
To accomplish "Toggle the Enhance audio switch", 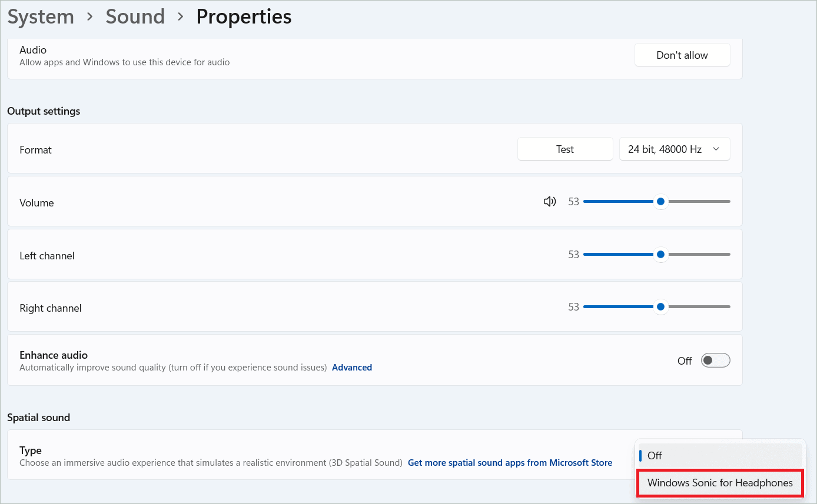I will coord(715,361).
